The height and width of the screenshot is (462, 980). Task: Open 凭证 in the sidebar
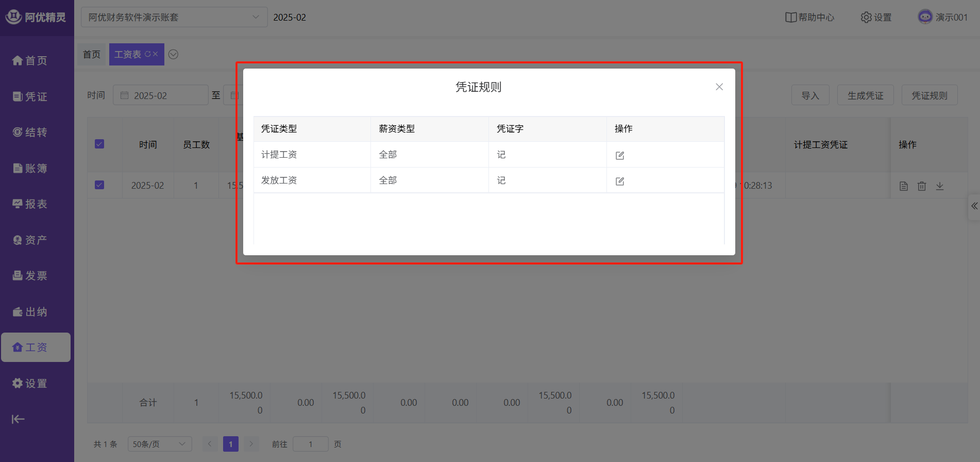pos(30,96)
